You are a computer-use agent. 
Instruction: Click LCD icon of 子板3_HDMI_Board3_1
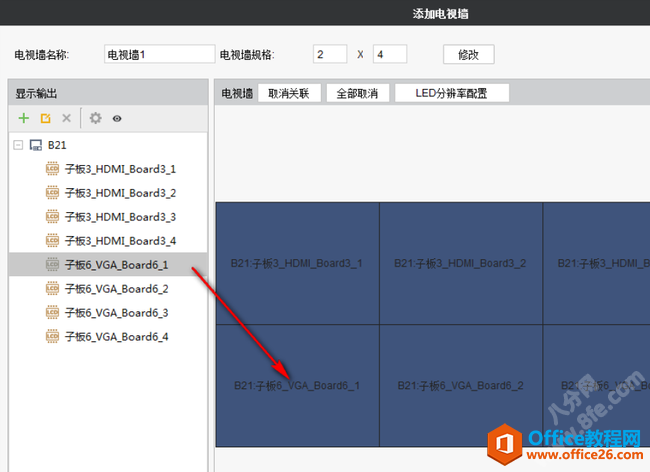pyautogui.click(x=52, y=169)
